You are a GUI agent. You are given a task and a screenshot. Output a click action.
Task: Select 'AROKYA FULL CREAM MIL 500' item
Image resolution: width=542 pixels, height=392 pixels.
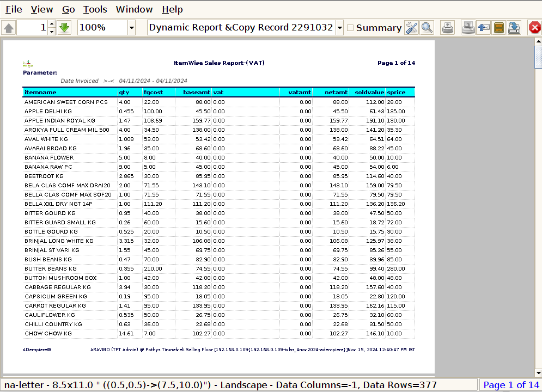pos(66,130)
